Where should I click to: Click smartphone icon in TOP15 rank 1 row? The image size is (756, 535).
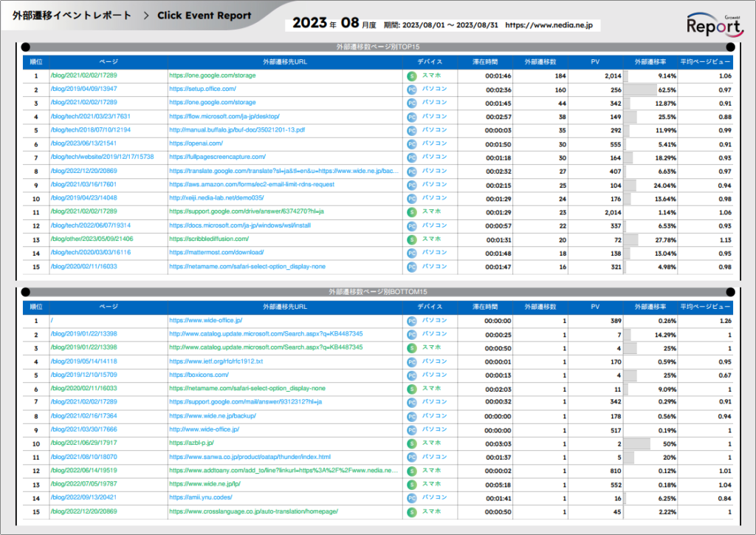click(x=412, y=75)
